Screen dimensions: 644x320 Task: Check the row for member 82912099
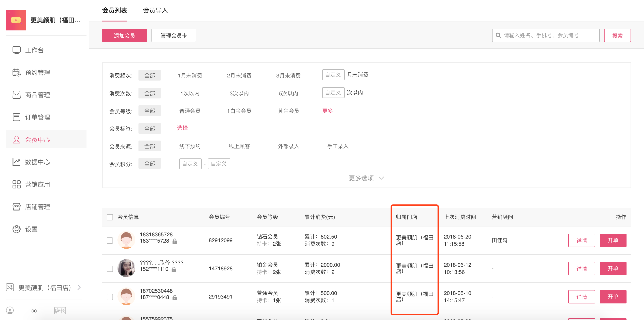[x=110, y=240]
